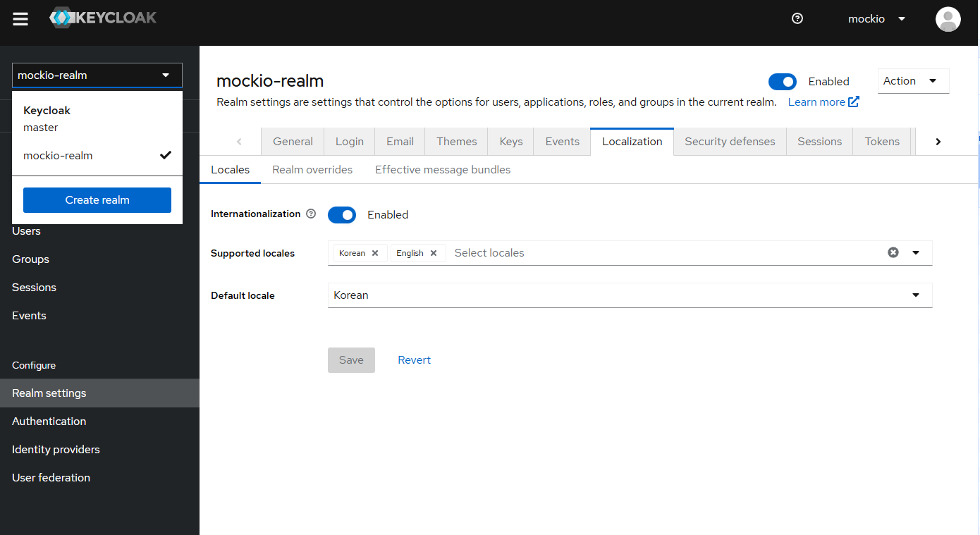The width and height of the screenshot is (980, 535).
Task: Select mockio-realm in realm list
Action: [97, 156]
